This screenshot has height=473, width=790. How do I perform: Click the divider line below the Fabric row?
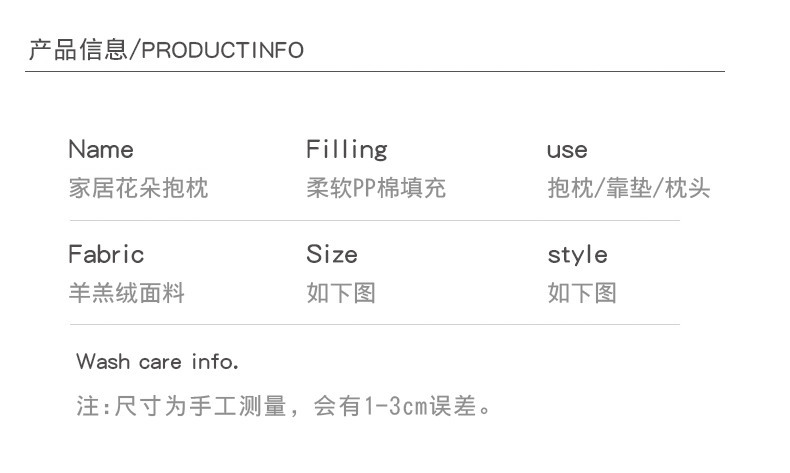pos(375,324)
